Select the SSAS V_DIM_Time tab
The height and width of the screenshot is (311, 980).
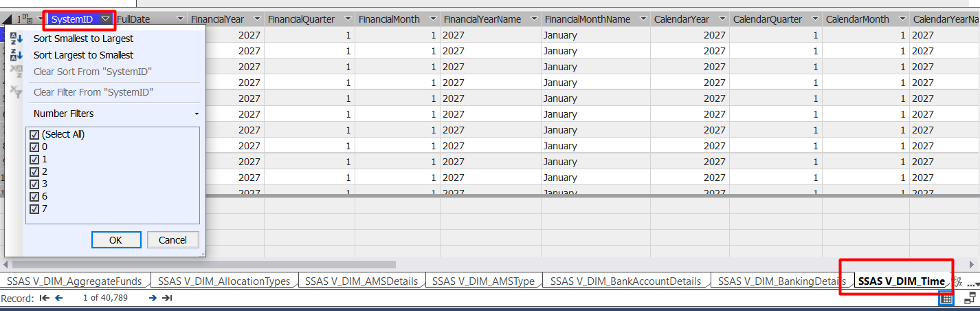point(902,281)
